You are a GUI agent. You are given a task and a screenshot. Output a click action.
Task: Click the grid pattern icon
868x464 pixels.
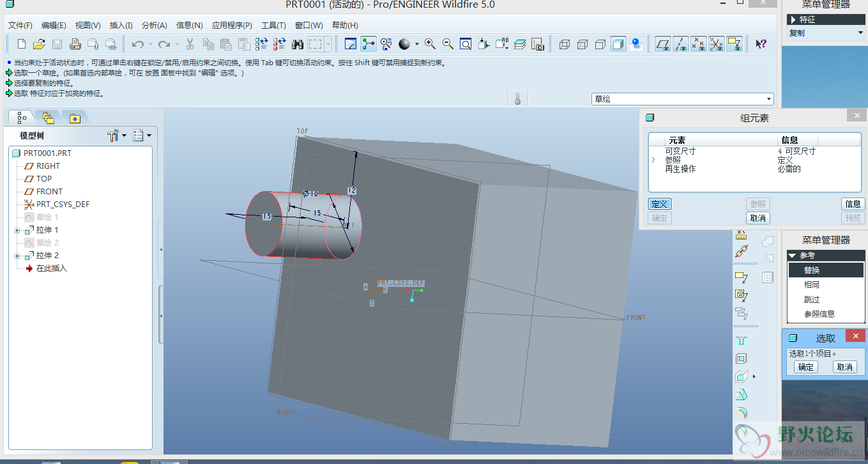(x=767, y=277)
